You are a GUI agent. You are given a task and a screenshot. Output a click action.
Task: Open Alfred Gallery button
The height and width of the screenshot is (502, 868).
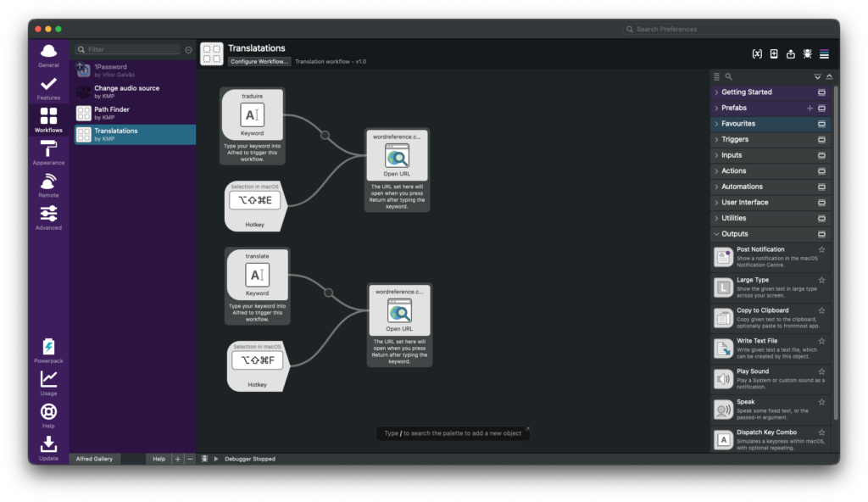(x=94, y=459)
